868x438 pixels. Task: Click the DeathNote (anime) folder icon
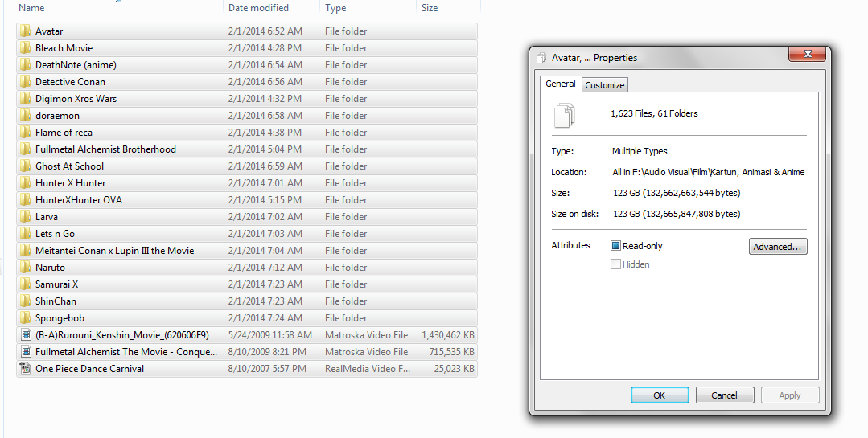click(x=25, y=65)
